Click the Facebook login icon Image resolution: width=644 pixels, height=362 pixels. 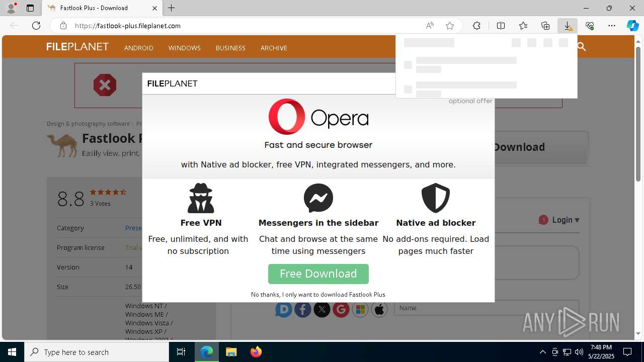303,309
